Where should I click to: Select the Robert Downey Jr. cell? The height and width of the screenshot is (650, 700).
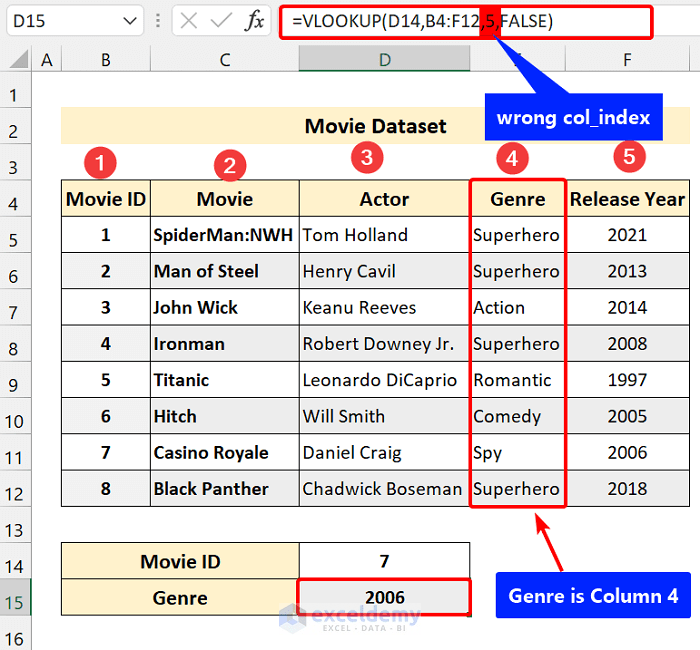click(384, 344)
